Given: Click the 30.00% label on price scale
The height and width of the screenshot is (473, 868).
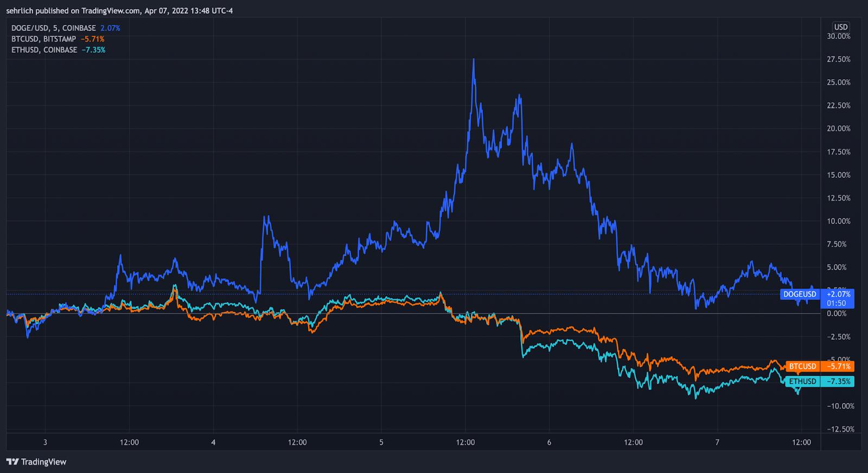Looking at the screenshot, I should coord(839,36).
